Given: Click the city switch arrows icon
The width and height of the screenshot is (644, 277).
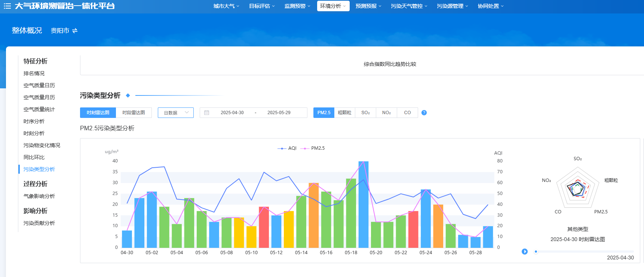Looking at the screenshot, I should (x=75, y=31).
